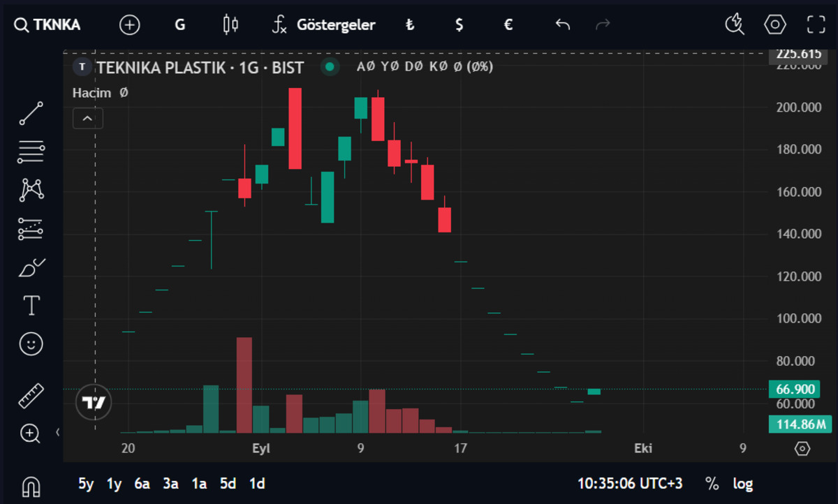Set the date range to 5y

point(86,483)
